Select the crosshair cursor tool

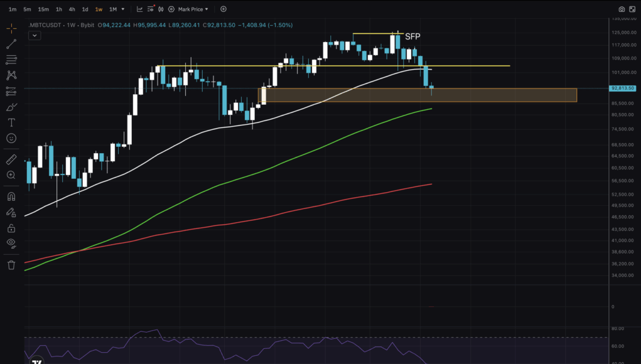[11, 28]
